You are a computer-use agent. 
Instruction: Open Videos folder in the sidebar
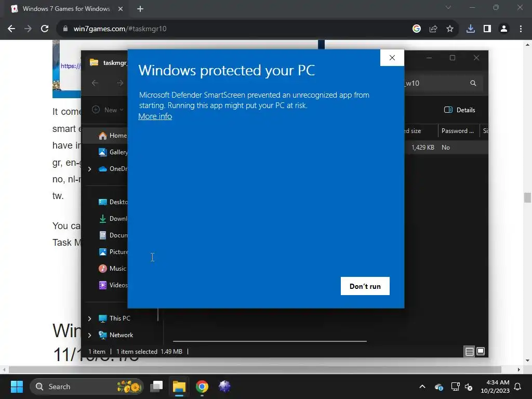pos(113,285)
